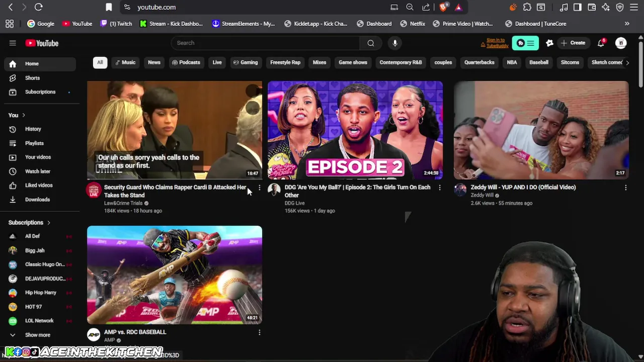This screenshot has height=362, width=644.
Task: Open Brave Shields lion icon
Action: [x=443, y=7]
